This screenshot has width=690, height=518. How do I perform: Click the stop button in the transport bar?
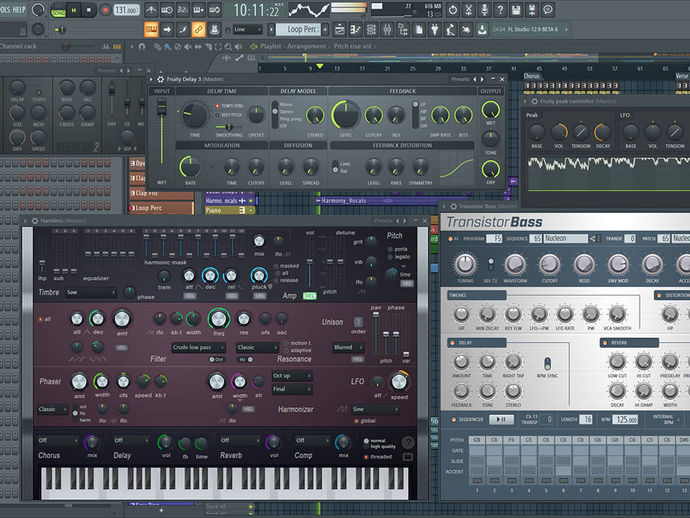(88, 10)
